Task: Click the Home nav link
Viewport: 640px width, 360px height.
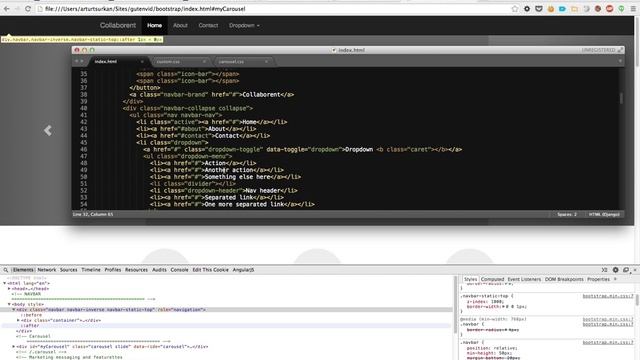Action: [154, 25]
